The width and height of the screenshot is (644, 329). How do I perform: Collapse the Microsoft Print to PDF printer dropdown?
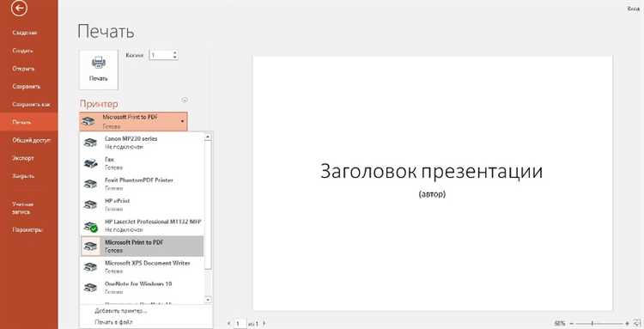tap(133, 122)
